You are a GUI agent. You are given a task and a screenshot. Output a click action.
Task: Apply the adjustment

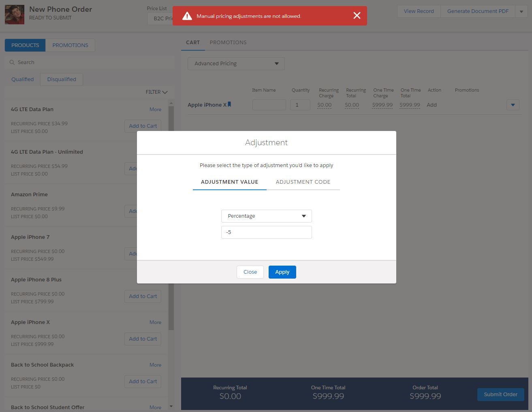pyautogui.click(x=282, y=272)
